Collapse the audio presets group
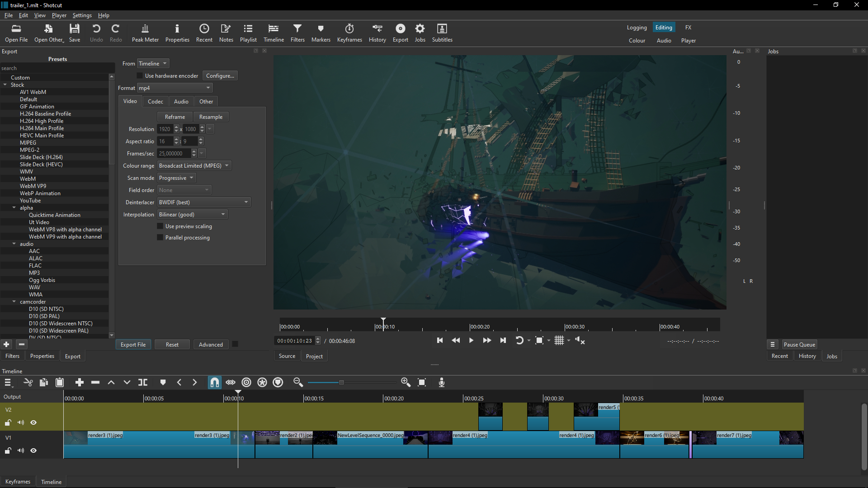The width and height of the screenshot is (868, 488). point(14,244)
